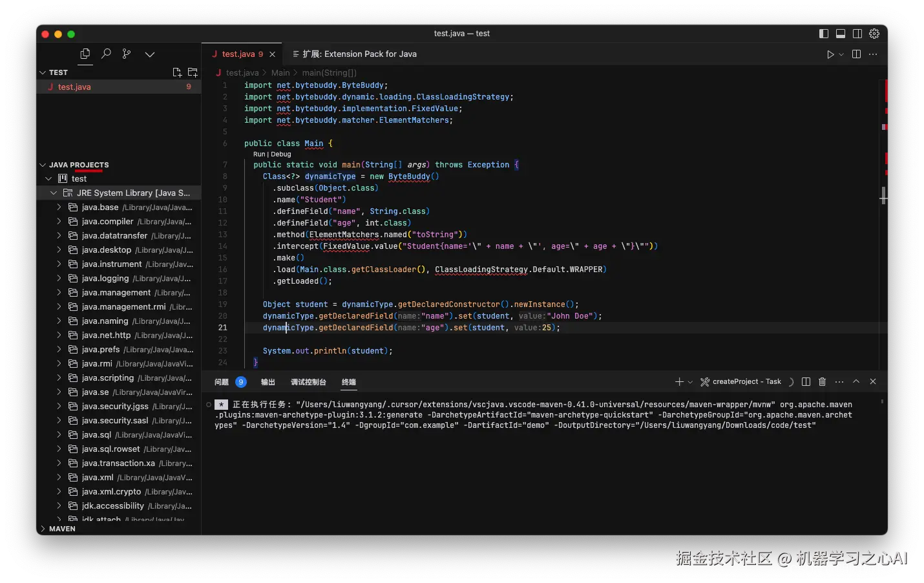Click Run code lens above main
Image resolution: width=924 pixels, height=583 pixels.
[259, 154]
